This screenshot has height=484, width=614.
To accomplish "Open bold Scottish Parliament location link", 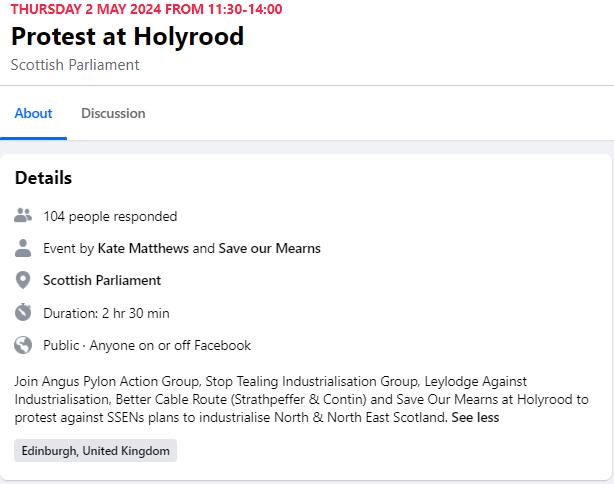I will click(x=102, y=280).
